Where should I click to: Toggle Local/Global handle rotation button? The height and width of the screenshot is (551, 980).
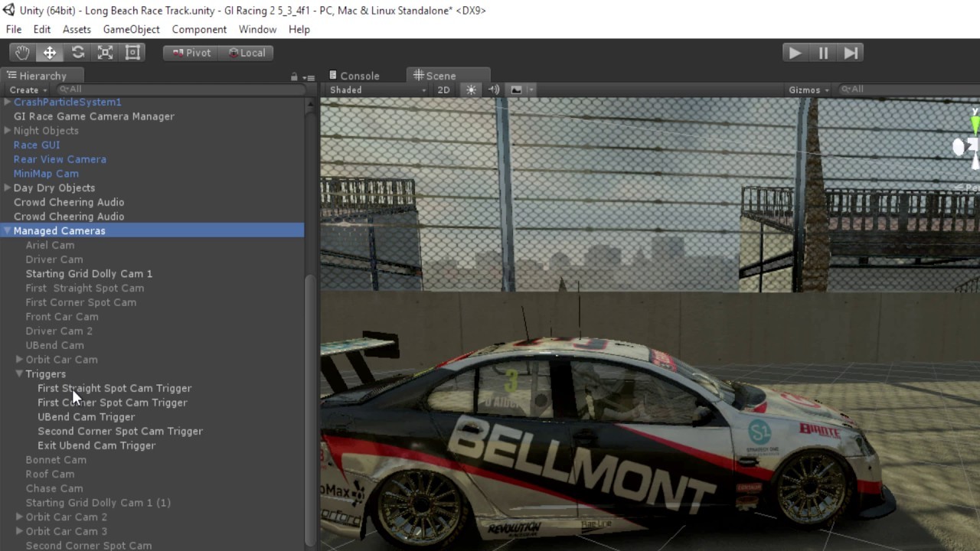point(247,53)
